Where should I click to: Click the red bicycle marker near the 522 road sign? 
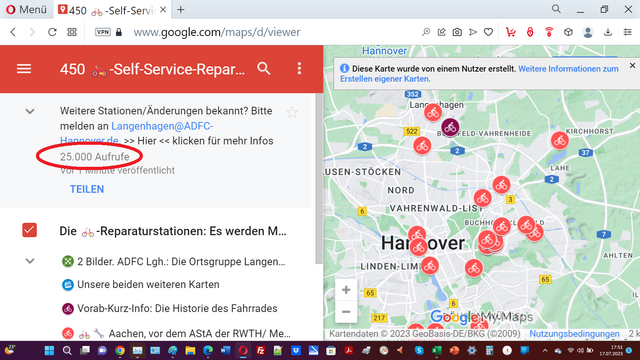click(422, 145)
